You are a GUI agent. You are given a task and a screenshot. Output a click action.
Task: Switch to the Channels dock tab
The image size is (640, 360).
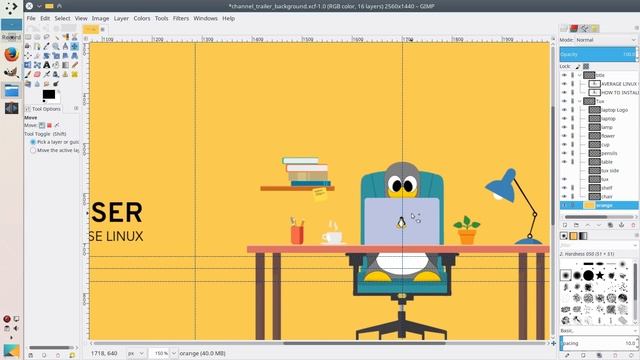click(574, 28)
